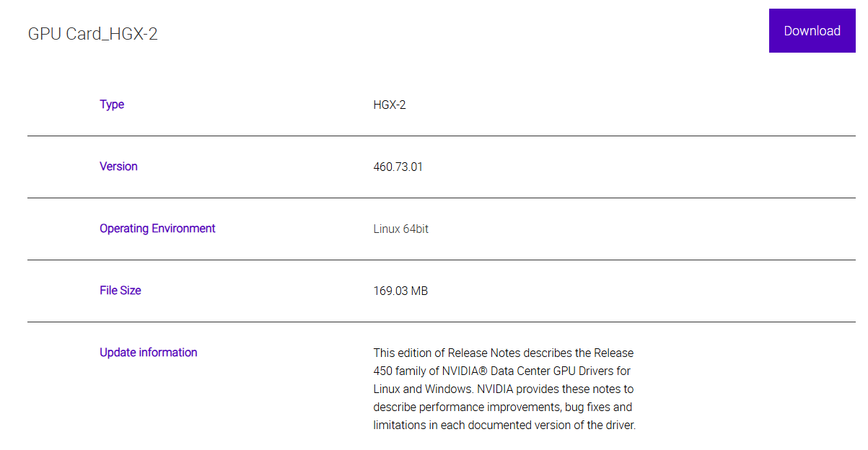Click the purple Download button
Viewport: 868px width, 450px height.
(812, 31)
